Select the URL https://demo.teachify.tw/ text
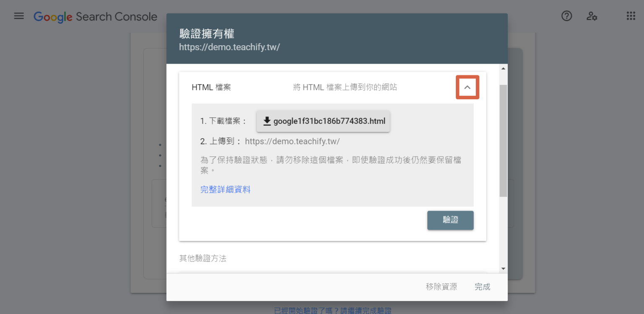This screenshot has height=314, width=644. [230, 47]
